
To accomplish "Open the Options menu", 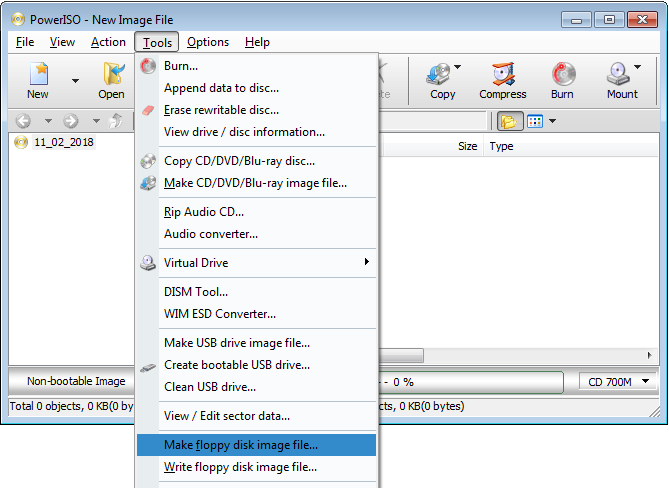I will coord(208,42).
